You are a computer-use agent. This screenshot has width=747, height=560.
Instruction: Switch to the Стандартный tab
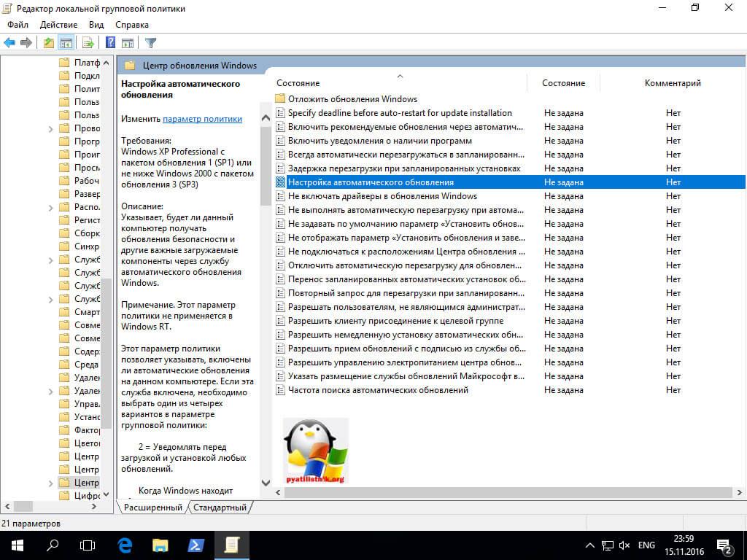pos(220,507)
